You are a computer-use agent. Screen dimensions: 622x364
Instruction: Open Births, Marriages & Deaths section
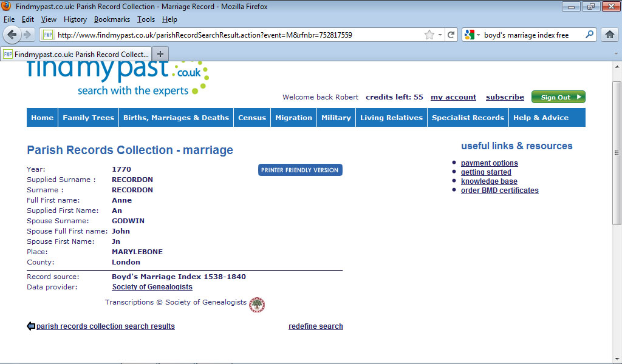tap(176, 118)
